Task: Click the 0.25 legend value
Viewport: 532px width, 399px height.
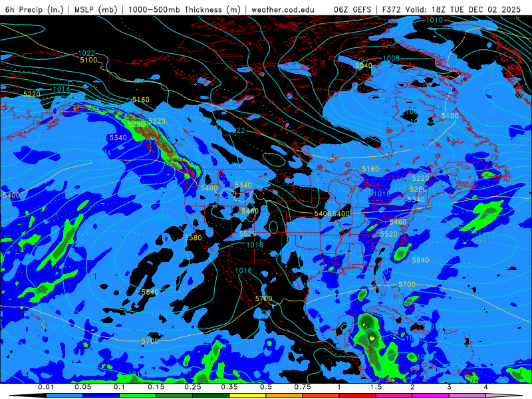Action: 193,387
